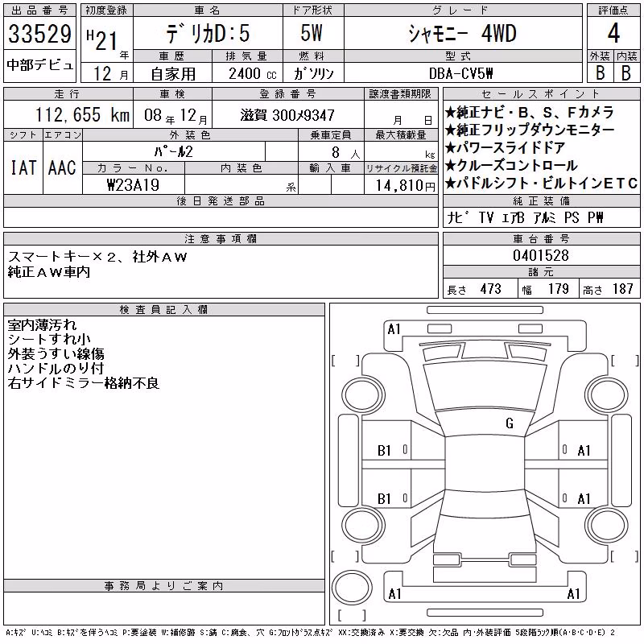Click inspector note シートすれ小
The width and height of the screenshot is (644, 644).
click(49, 339)
